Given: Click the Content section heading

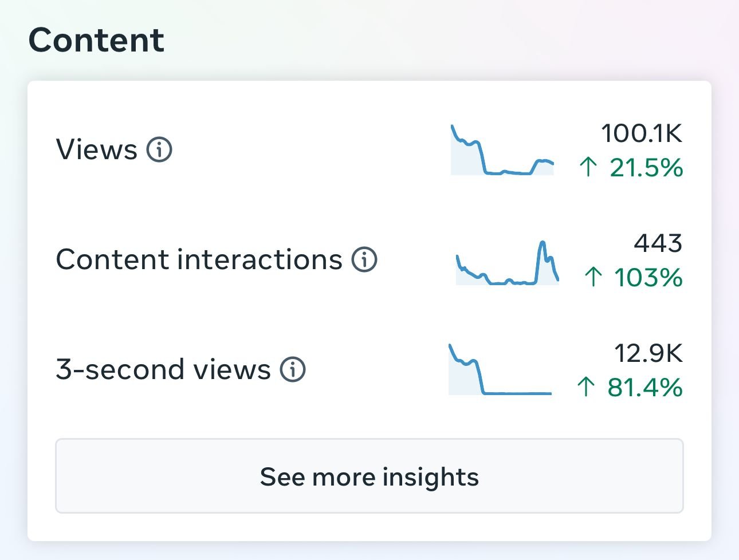Looking at the screenshot, I should point(96,40).
